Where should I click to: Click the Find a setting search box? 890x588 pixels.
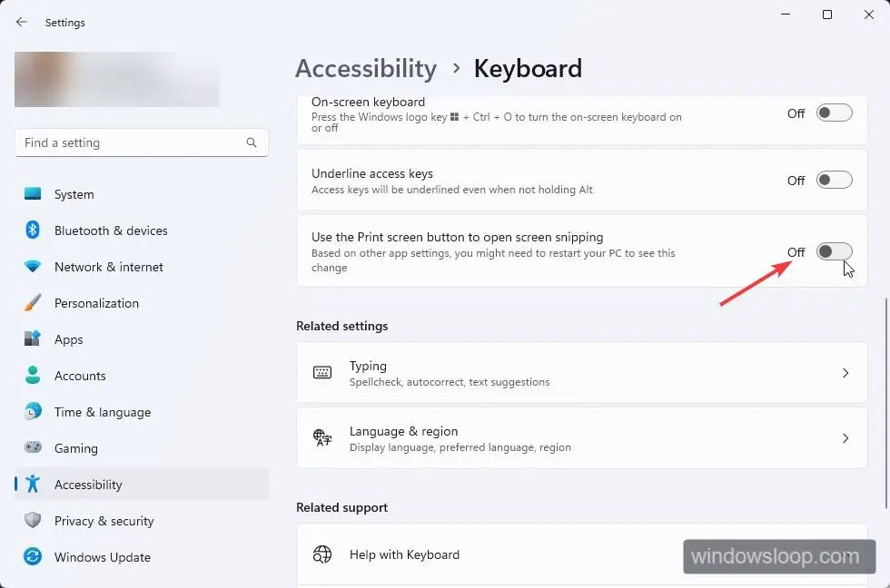click(x=142, y=142)
